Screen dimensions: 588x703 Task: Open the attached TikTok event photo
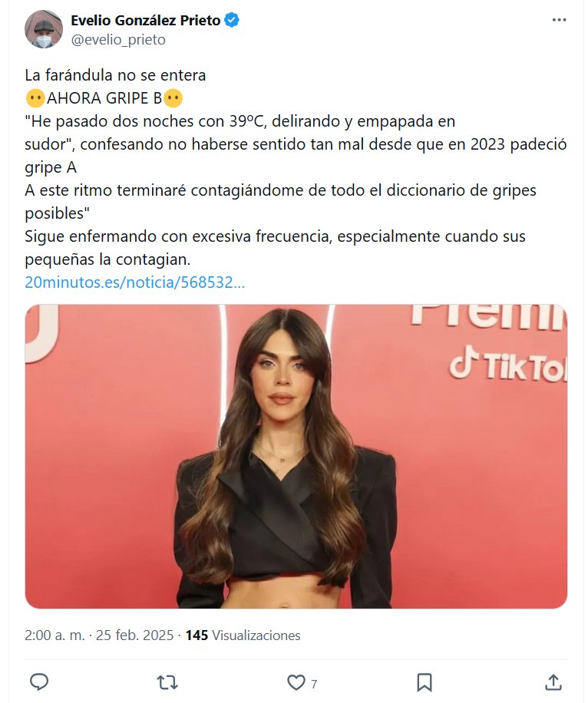pos(296,457)
